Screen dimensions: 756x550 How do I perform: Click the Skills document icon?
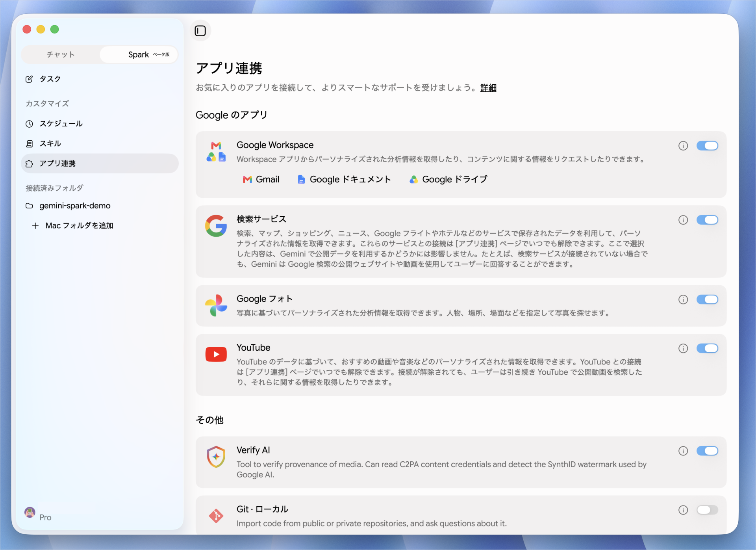point(29,144)
